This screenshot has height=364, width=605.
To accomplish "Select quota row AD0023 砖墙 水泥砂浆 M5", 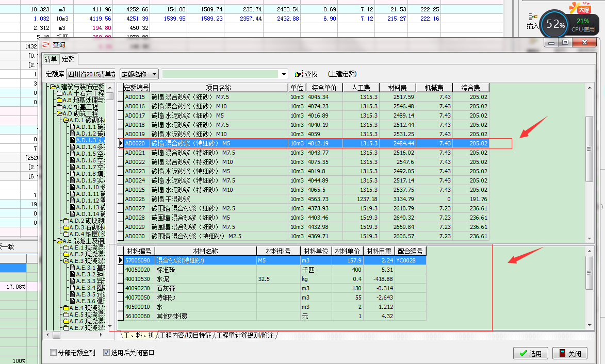I will click(x=306, y=171).
